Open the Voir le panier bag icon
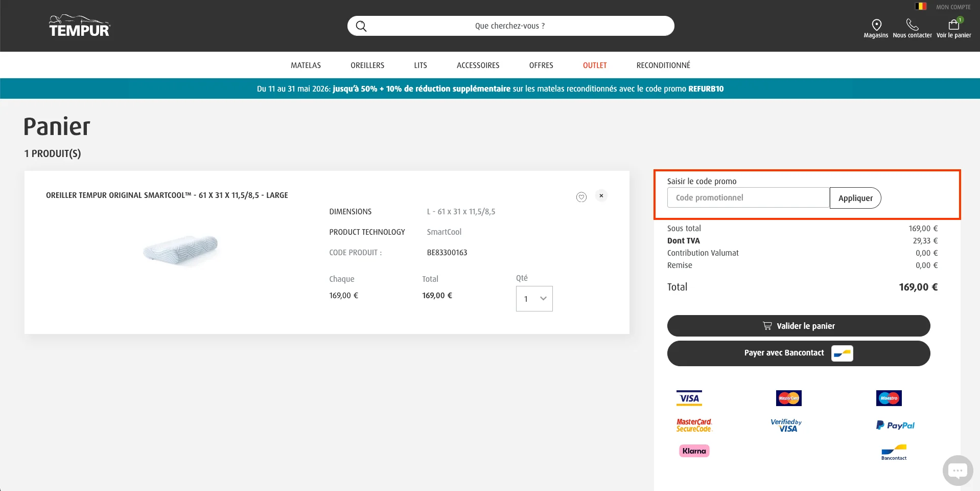This screenshot has width=980, height=491. pyautogui.click(x=953, y=25)
